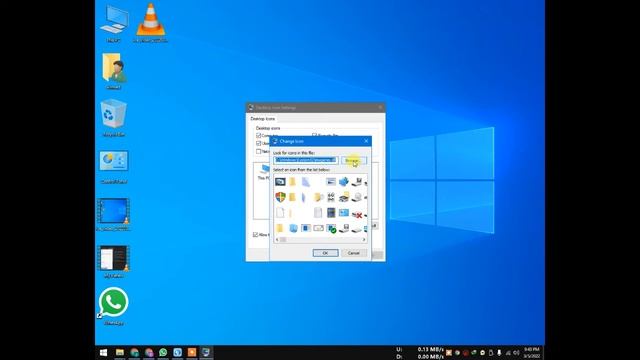
Task: Toggle the Recycle Bin checkbox
Action: (x=314, y=135)
